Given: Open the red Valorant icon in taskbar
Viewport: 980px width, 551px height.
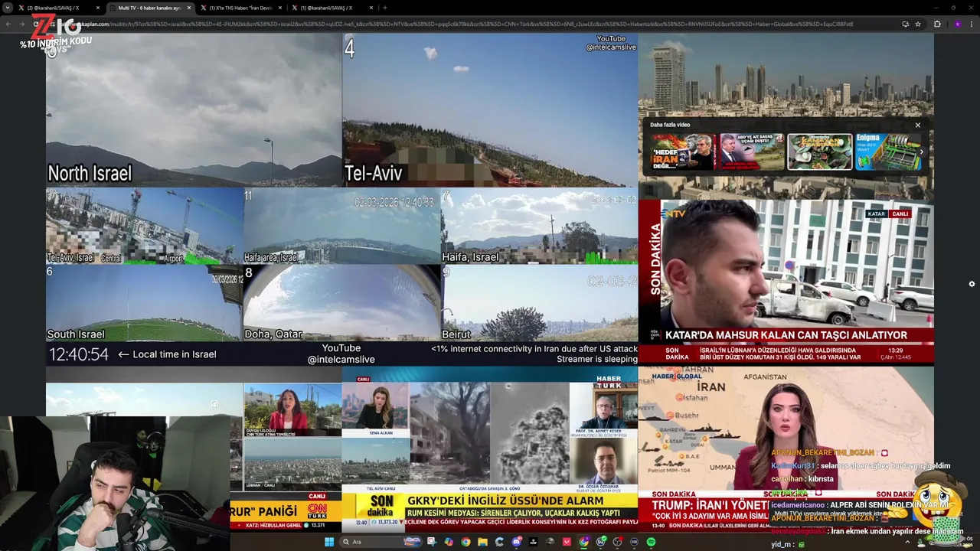Looking at the screenshot, I should (x=567, y=542).
